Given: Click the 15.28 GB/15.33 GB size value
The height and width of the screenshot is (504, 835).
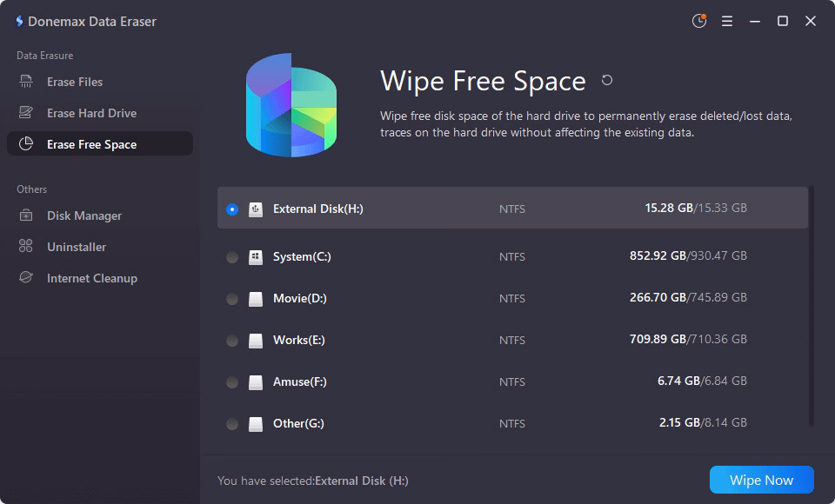Looking at the screenshot, I should click(696, 208).
